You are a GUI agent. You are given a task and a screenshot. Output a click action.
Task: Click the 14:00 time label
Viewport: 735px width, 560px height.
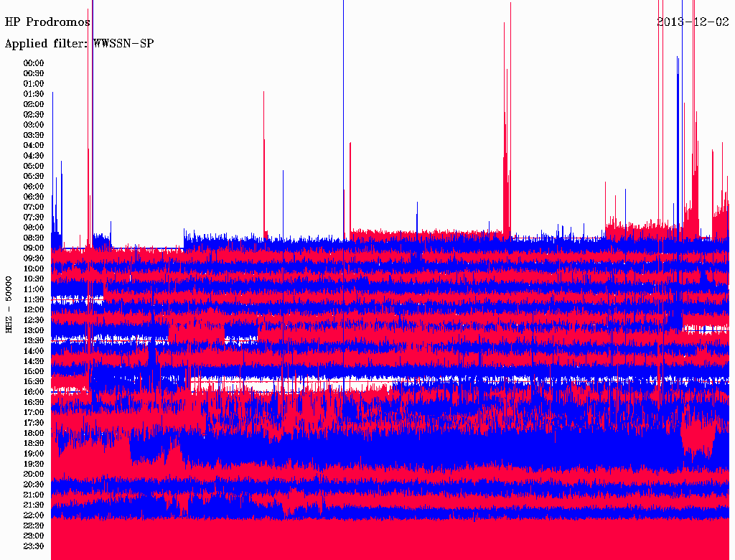point(34,351)
